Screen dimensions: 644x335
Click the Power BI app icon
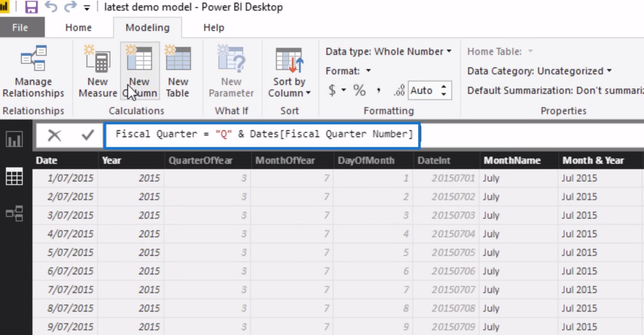4,7
